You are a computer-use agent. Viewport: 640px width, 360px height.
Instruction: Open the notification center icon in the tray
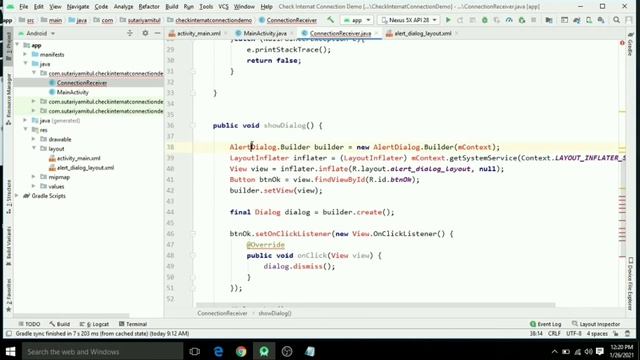[x=600, y=351]
